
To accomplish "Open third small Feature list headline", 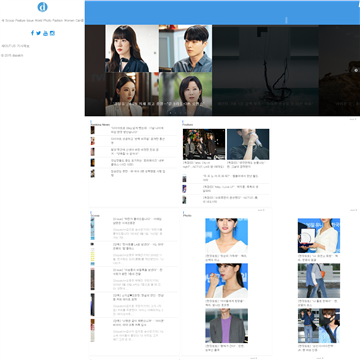I will [x=230, y=199].
